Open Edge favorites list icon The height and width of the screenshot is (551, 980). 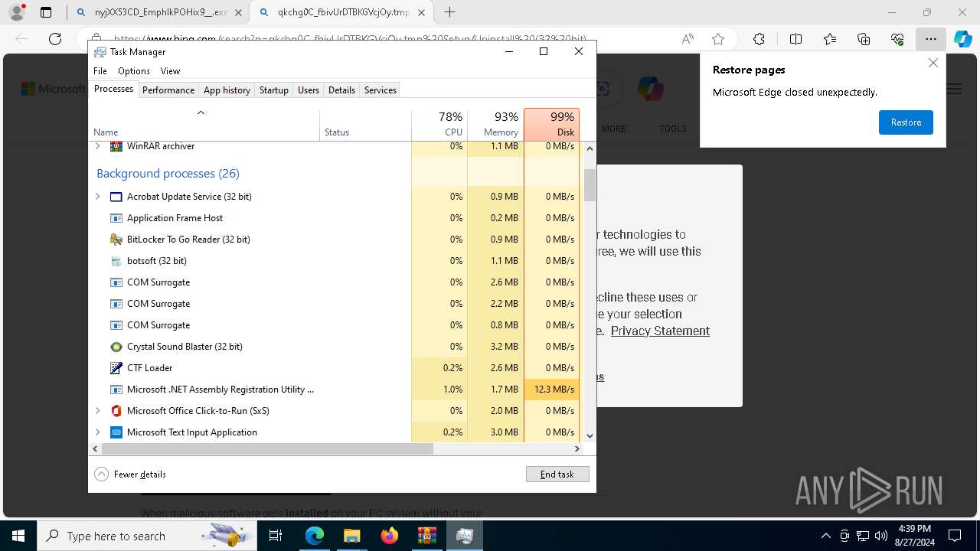point(830,39)
